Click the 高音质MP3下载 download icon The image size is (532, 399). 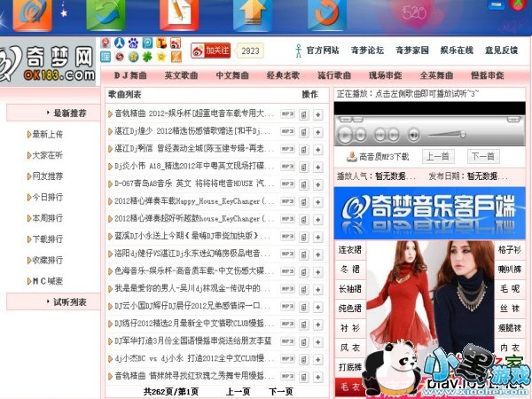[352, 156]
